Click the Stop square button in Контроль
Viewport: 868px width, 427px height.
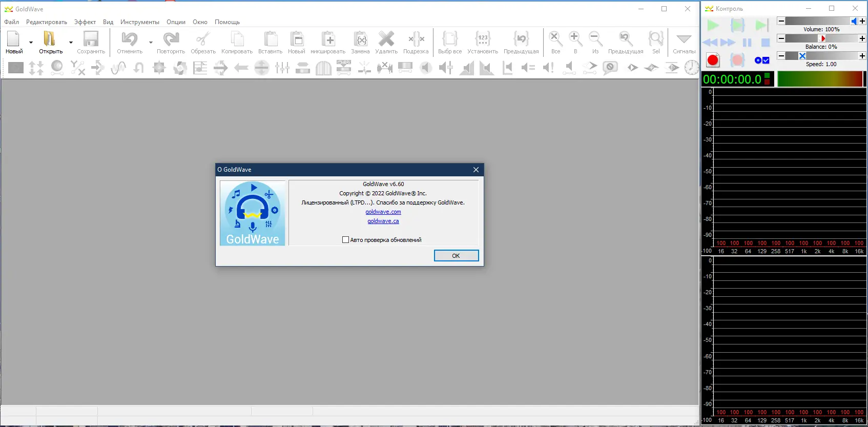(x=766, y=43)
